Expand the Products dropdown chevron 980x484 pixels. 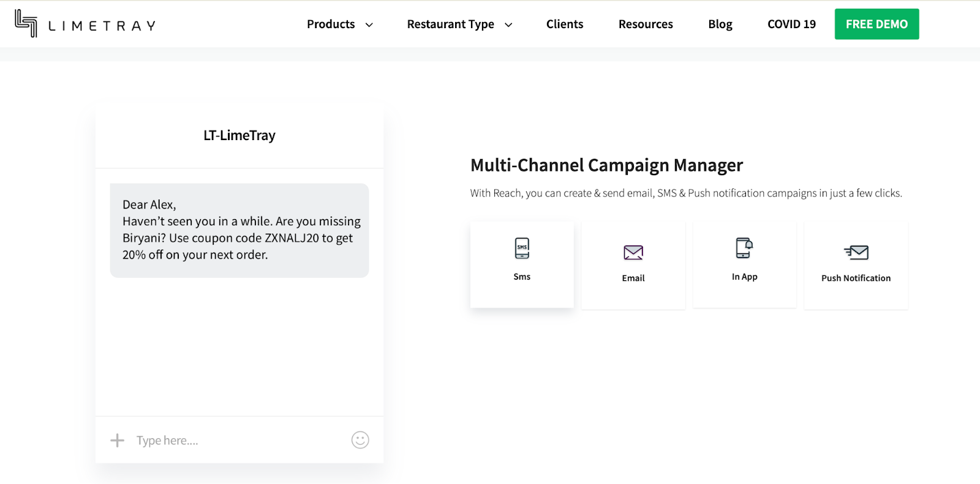[369, 25]
